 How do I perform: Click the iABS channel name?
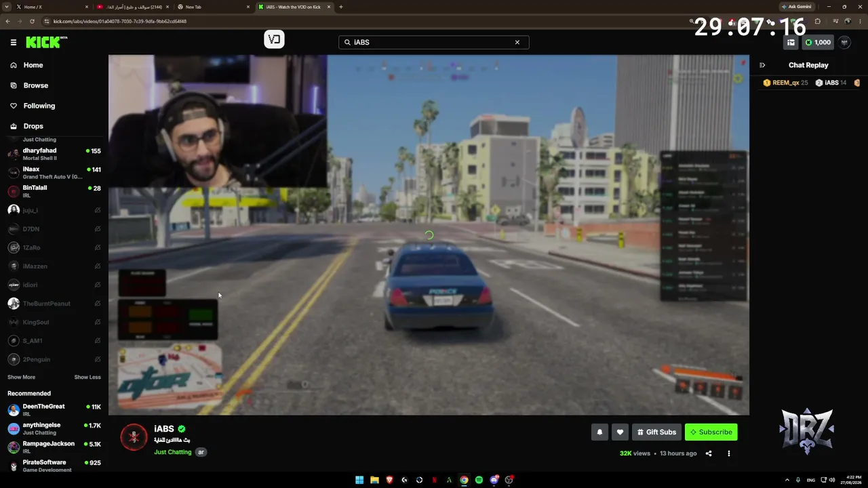(164, 429)
